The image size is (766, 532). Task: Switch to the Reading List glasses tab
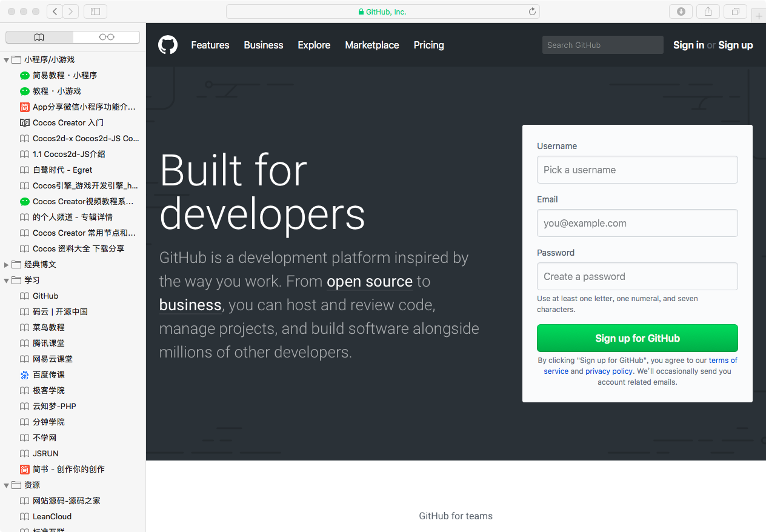(106, 38)
